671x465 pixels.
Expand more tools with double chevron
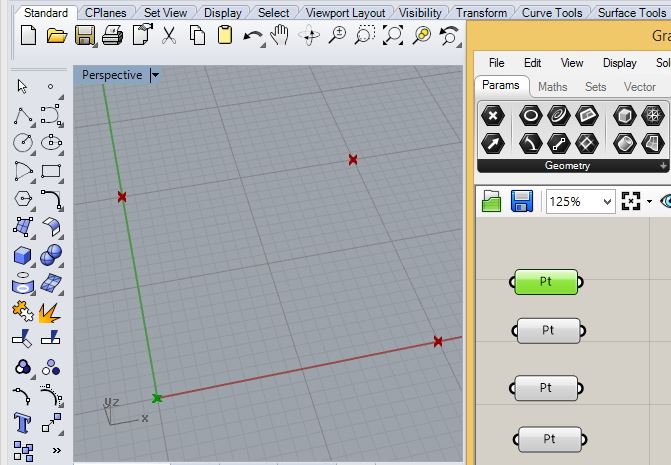pyautogui.click(x=56, y=450)
